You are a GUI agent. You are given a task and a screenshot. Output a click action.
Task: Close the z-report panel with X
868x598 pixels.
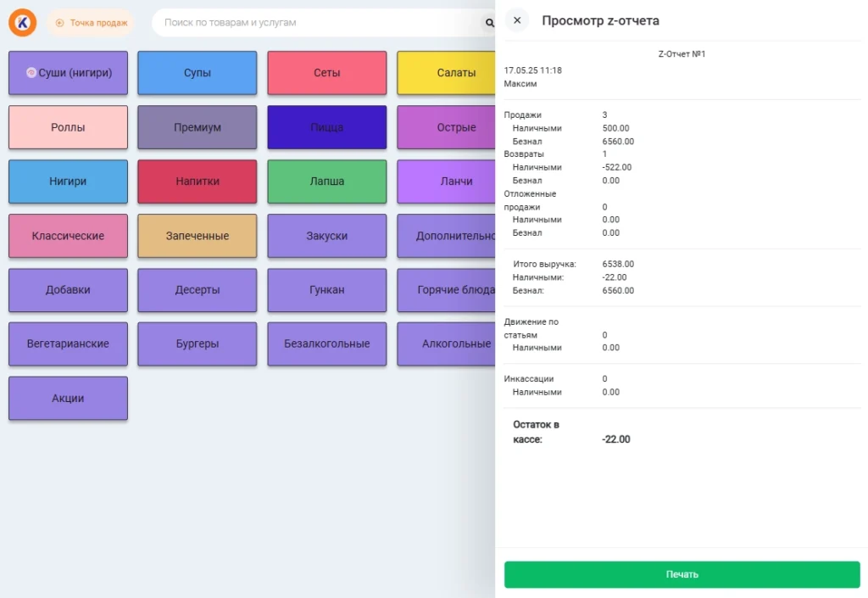click(517, 20)
